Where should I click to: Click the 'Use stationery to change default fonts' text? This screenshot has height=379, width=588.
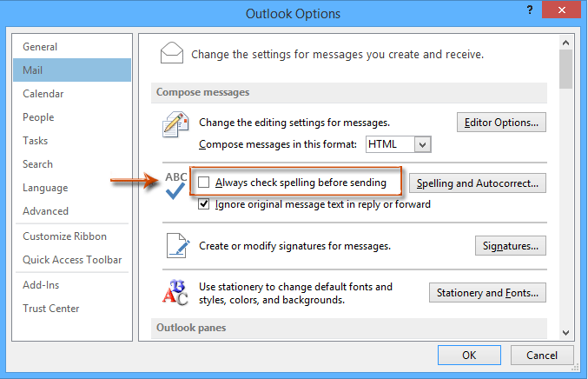click(x=295, y=294)
